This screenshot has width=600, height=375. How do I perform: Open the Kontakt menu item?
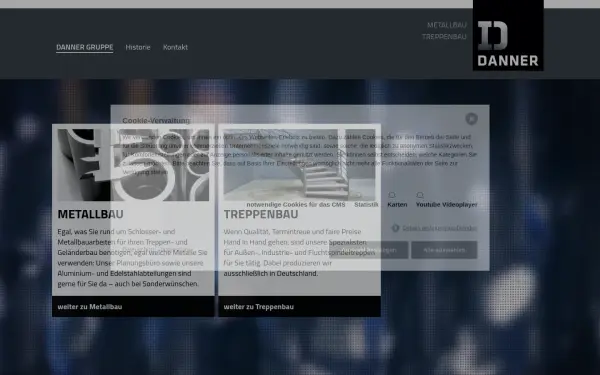point(175,47)
